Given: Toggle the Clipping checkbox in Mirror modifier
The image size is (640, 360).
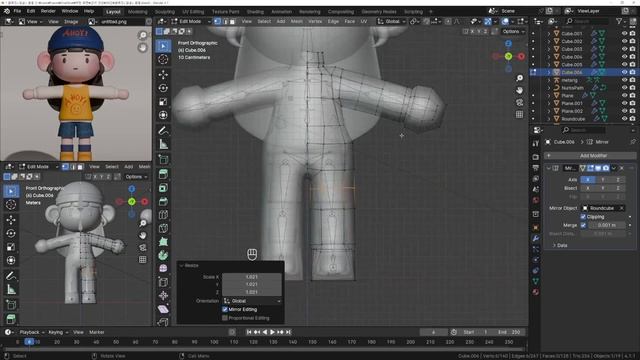Looking at the screenshot, I should point(583,217).
